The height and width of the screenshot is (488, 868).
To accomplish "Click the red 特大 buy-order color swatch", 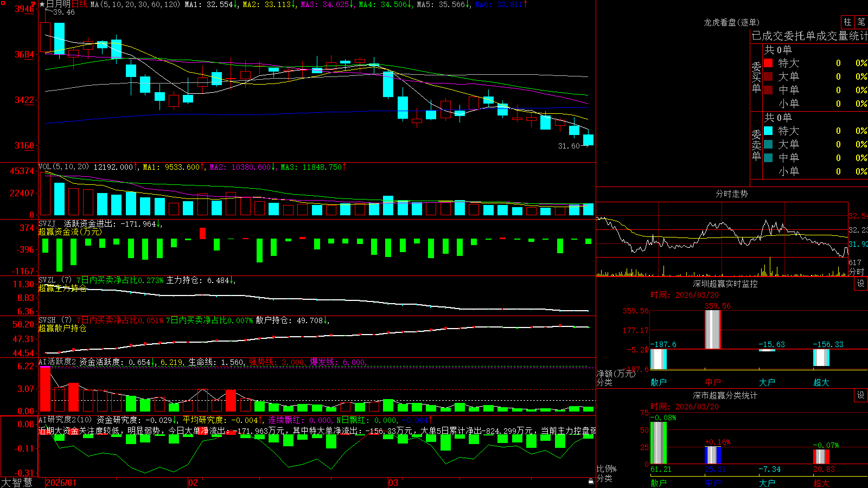I will [768, 63].
